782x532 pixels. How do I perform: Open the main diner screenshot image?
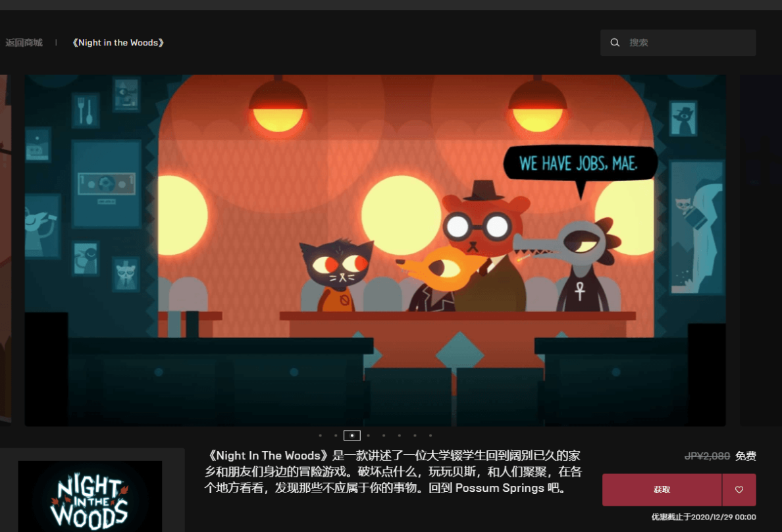(375, 251)
